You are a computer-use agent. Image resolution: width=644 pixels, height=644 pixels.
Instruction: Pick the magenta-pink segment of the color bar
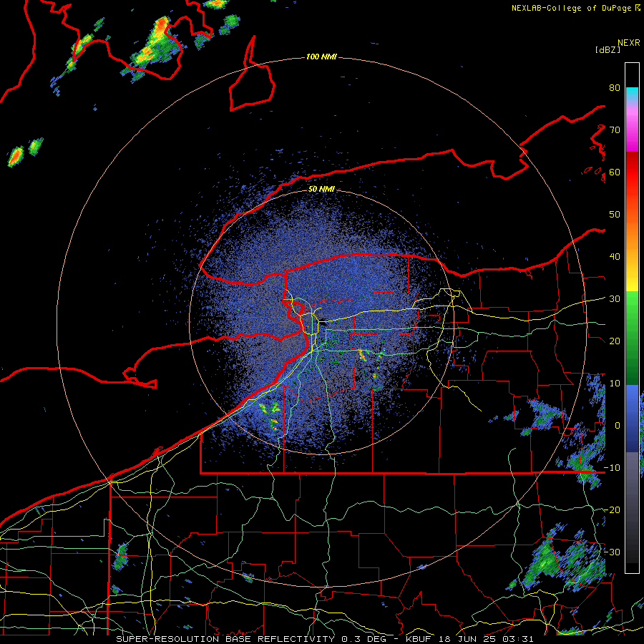pos(632,130)
